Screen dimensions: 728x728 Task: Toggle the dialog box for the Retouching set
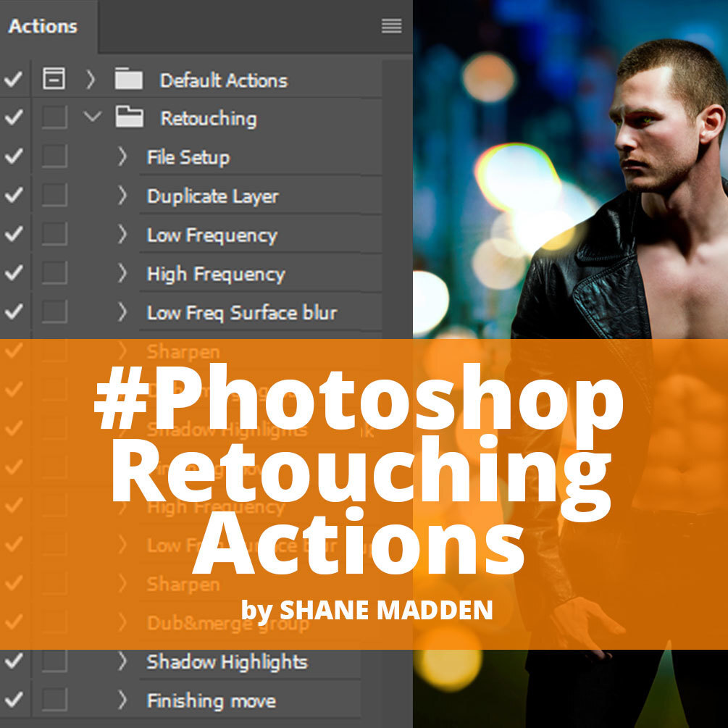coord(54,117)
